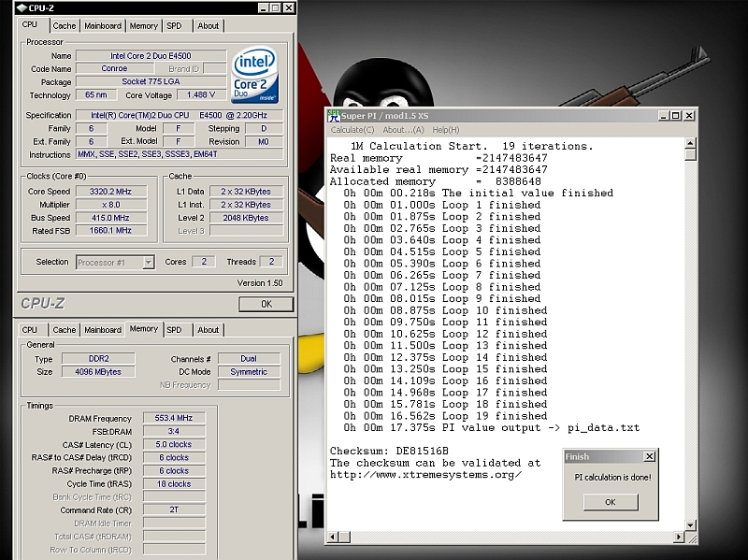This screenshot has width=748, height=560.
Task: Click Super PI vertical scrollbar up arrow
Action: point(690,143)
